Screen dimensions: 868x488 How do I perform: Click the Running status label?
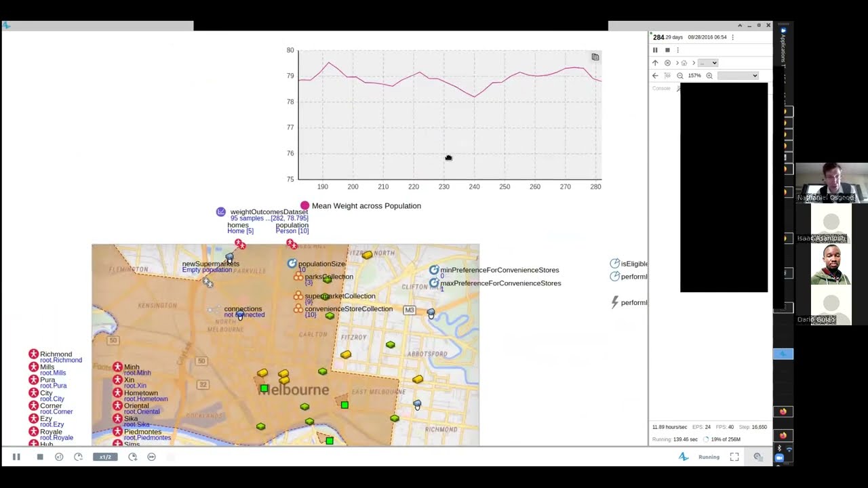click(709, 457)
